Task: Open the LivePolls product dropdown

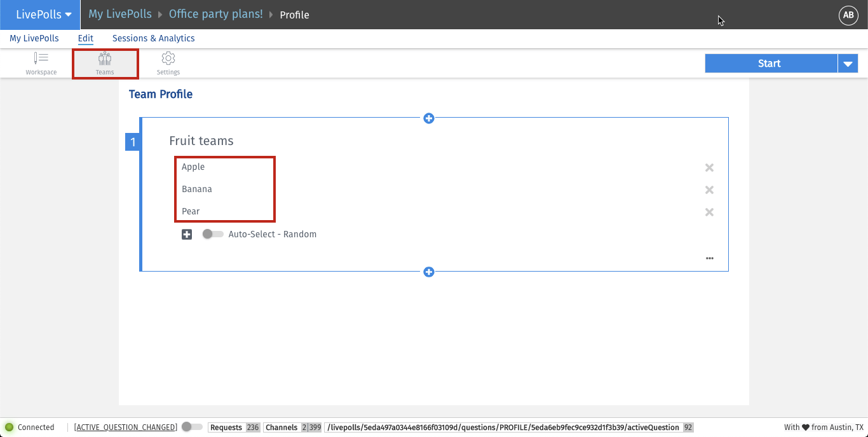Action: (x=40, y=15)
